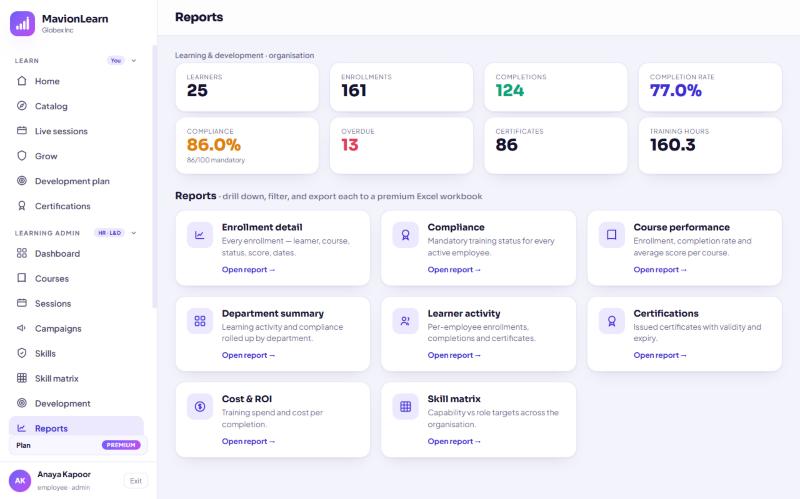Click the Overdue 13 value
This screenshot has height=499, width=800.
pos(349,145)
